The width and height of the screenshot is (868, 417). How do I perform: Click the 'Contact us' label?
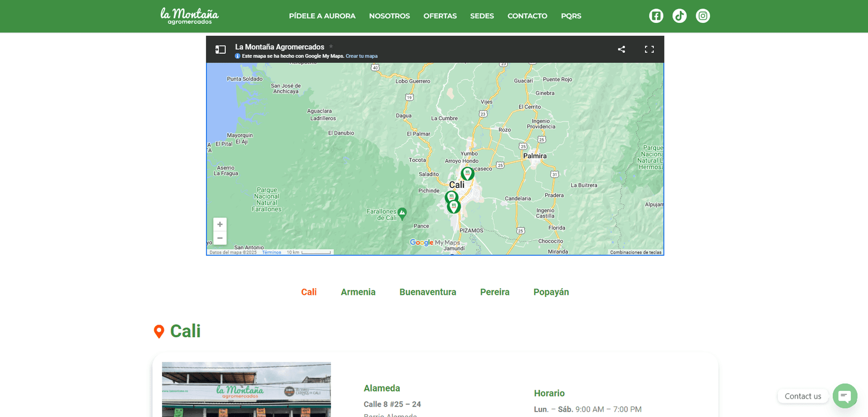tap(803, 396)
